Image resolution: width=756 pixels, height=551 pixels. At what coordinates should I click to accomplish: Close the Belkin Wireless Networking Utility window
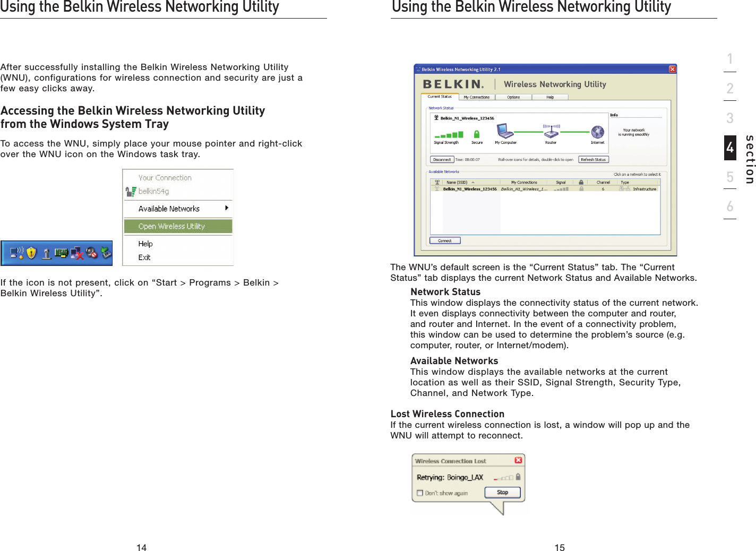click(x=672, y=69)
